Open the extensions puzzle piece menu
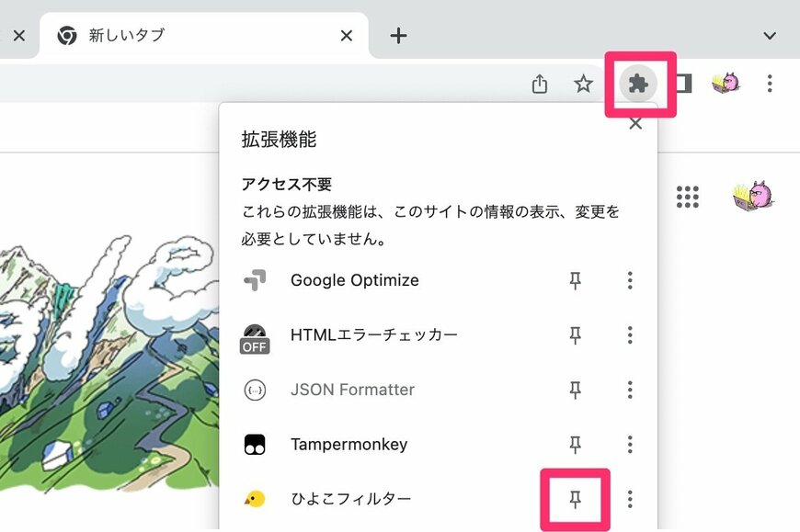The image size is (800, 532). click(x=639, y=84)
